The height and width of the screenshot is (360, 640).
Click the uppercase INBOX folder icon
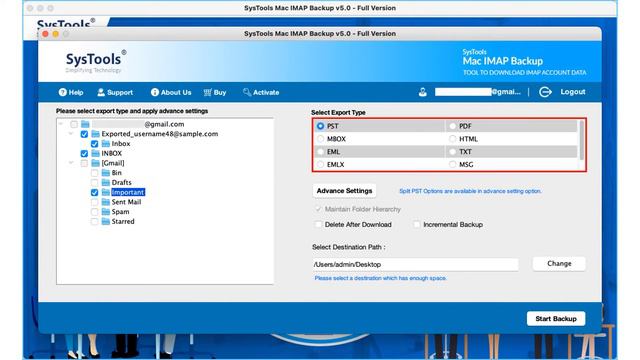coord(96,153)
